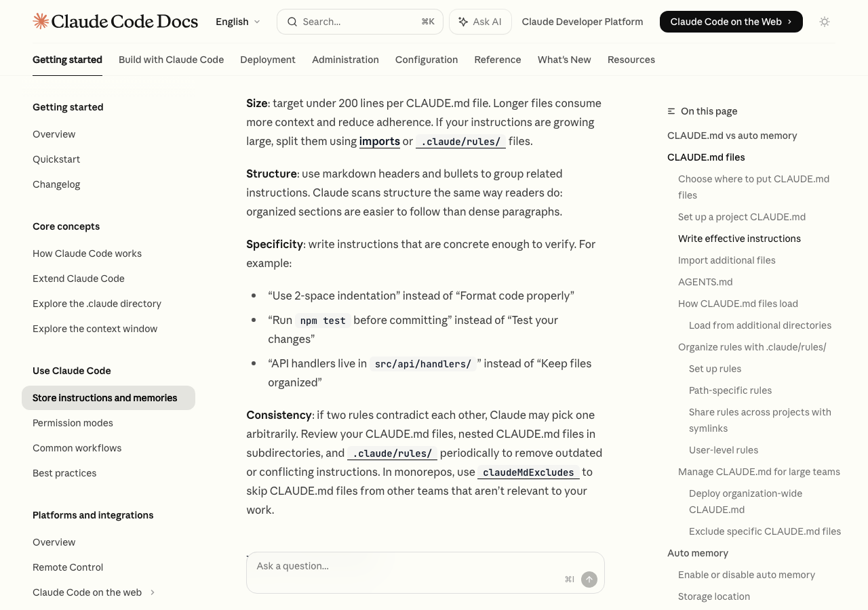Navigate to Auto memory heading link

click(698, 553)
